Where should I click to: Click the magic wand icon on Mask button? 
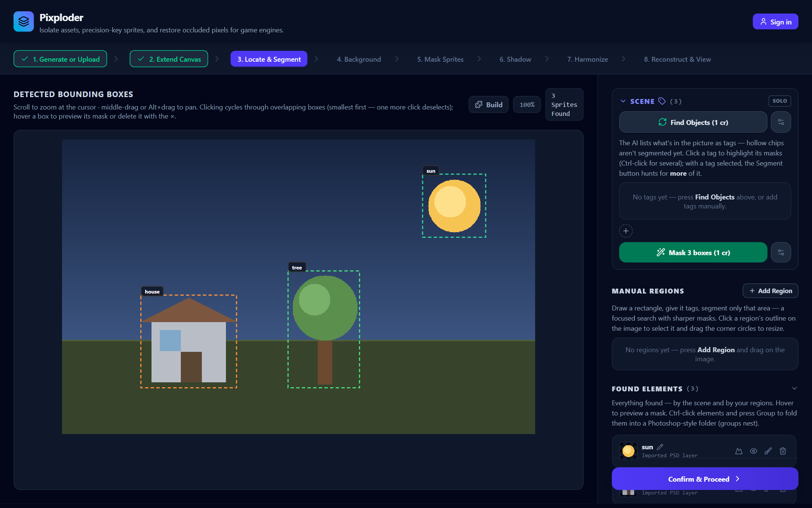coord(661,252)
